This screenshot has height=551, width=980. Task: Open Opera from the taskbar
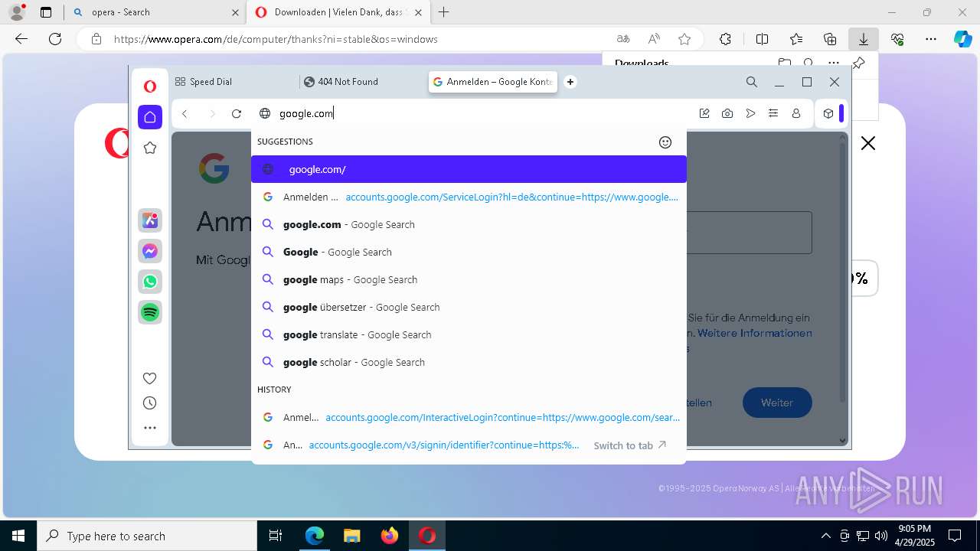(427, 536)
